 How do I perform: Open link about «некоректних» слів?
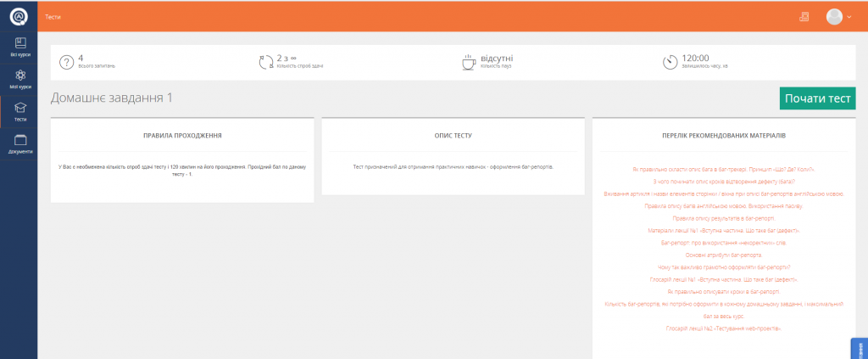coord(724,243)
